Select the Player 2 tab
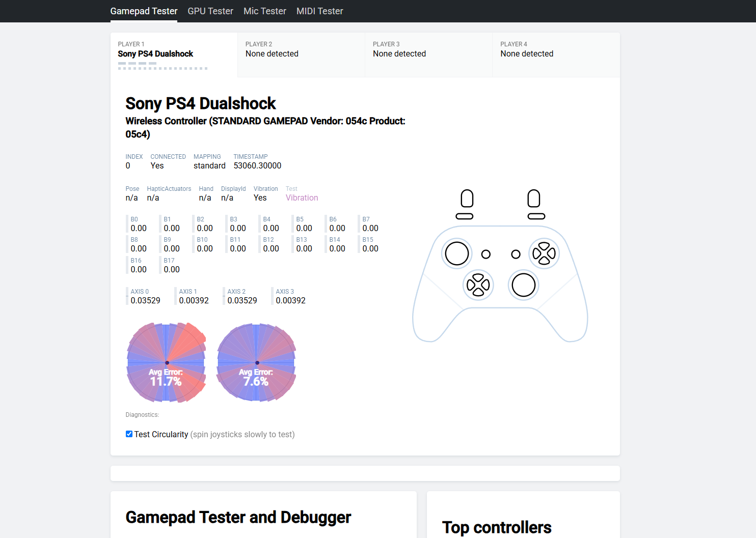 pos(302,55)
